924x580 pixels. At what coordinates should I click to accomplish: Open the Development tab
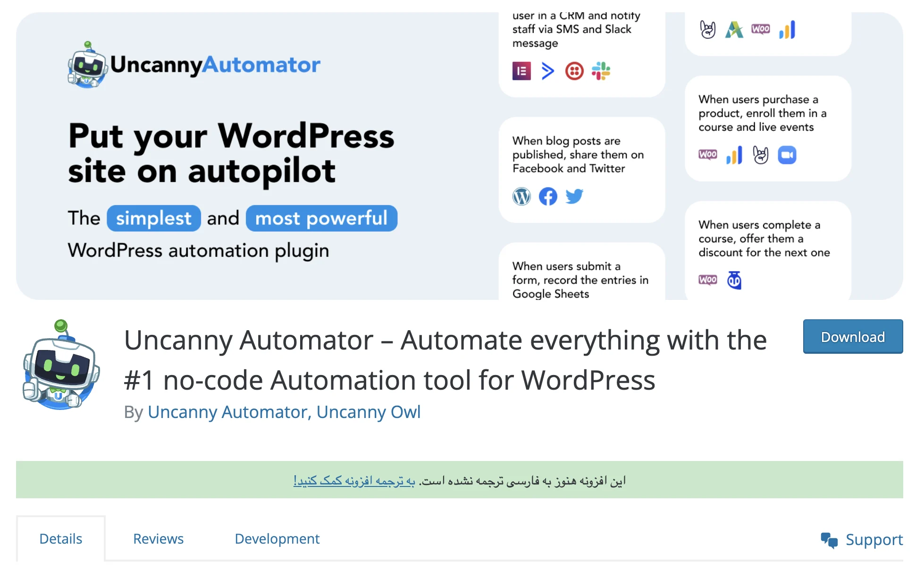coord(277,538)
